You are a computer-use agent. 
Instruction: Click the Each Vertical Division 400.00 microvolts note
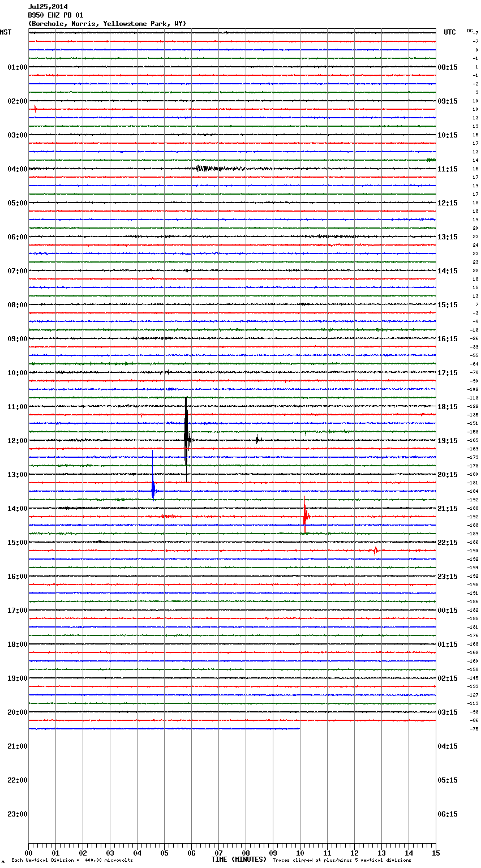tap(72, 860)
